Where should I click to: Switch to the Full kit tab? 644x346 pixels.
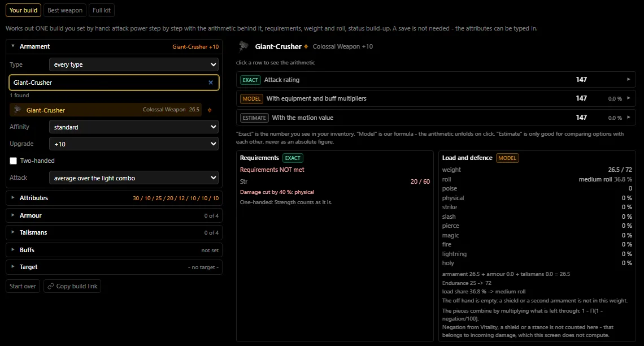click(102, 10)
